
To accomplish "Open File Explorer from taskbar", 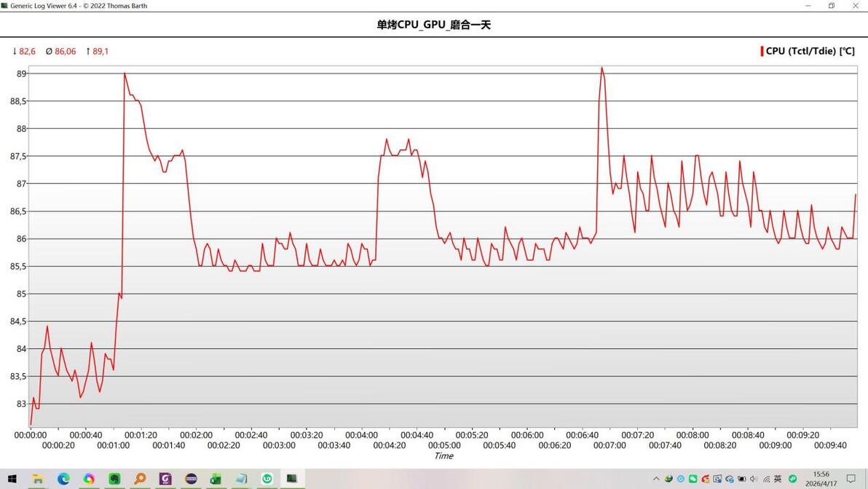I will 38,479.
